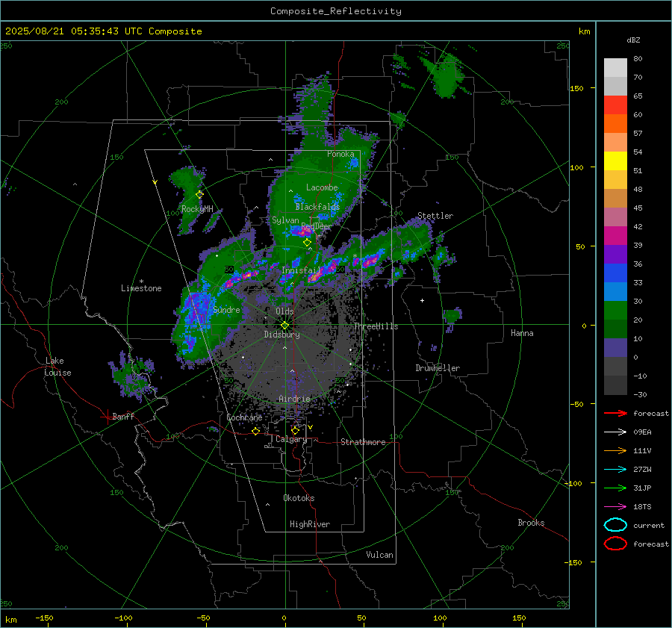
Task: Click the Brooks town label
Action: tap(531, 523)
